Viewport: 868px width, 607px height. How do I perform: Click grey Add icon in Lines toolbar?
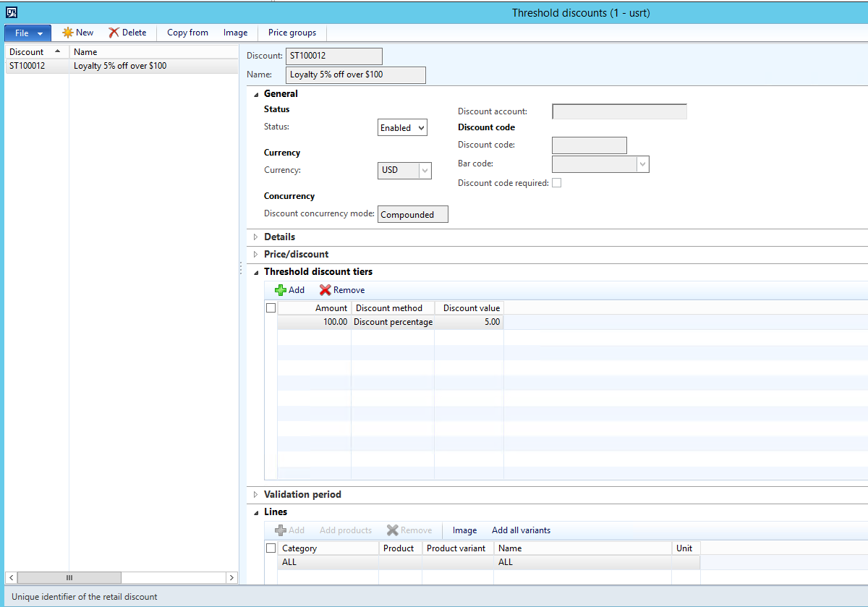[281, 530]
